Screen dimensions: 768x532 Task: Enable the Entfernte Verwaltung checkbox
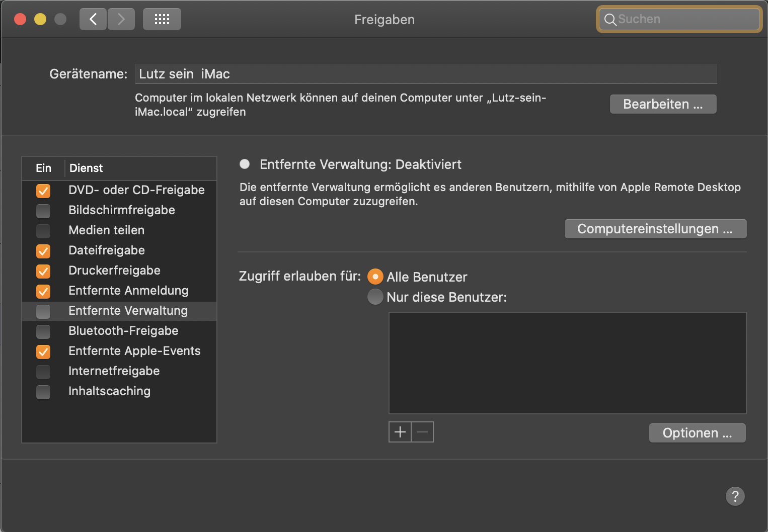43,311
